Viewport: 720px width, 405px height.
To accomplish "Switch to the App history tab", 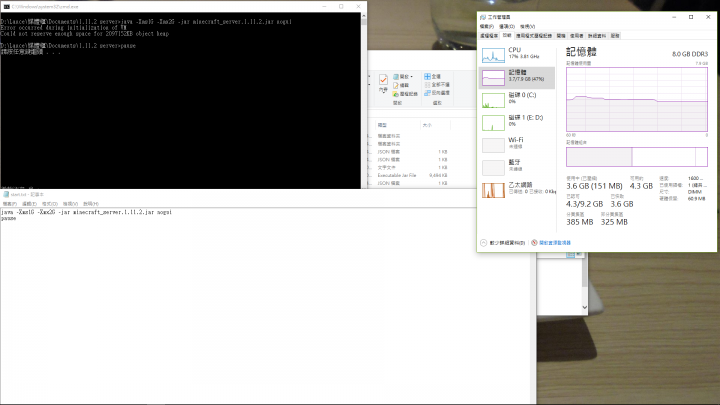I will point(534,36).
